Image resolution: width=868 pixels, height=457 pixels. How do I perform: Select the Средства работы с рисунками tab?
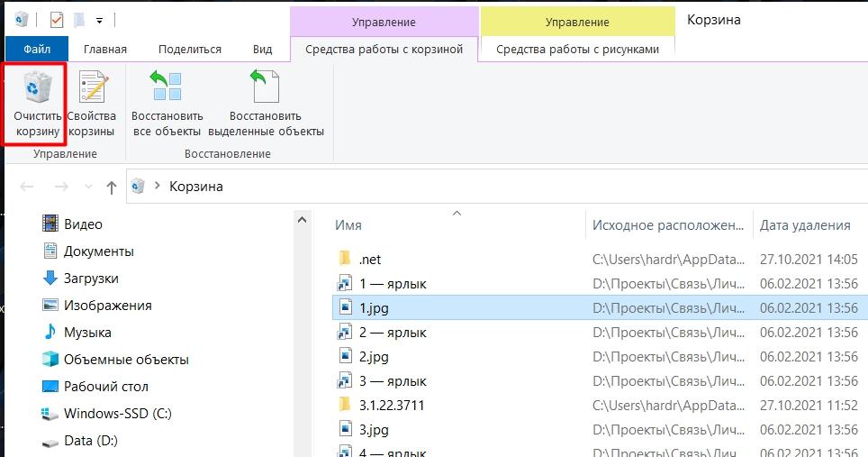click(577, 50)
